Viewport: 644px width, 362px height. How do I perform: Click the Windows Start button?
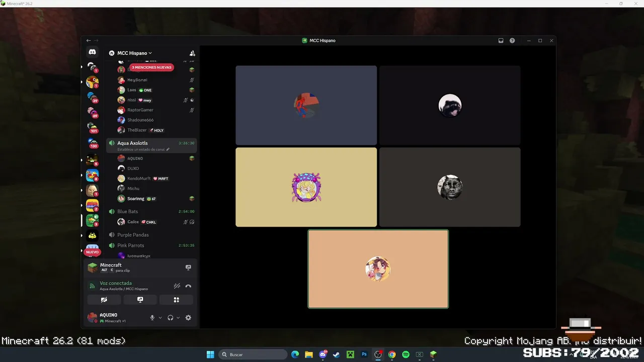point(210,354)
